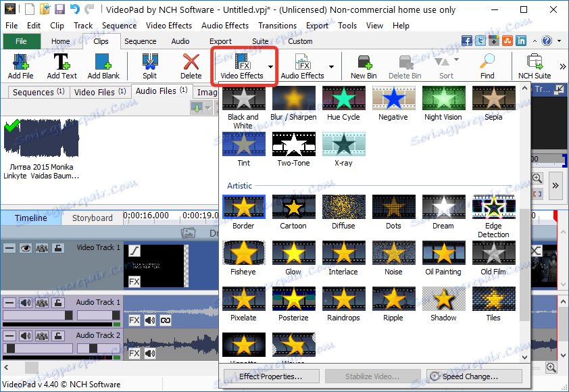Click the undo arrow in title bar
This screenshot has width=569, height=392.
point(75,9)
